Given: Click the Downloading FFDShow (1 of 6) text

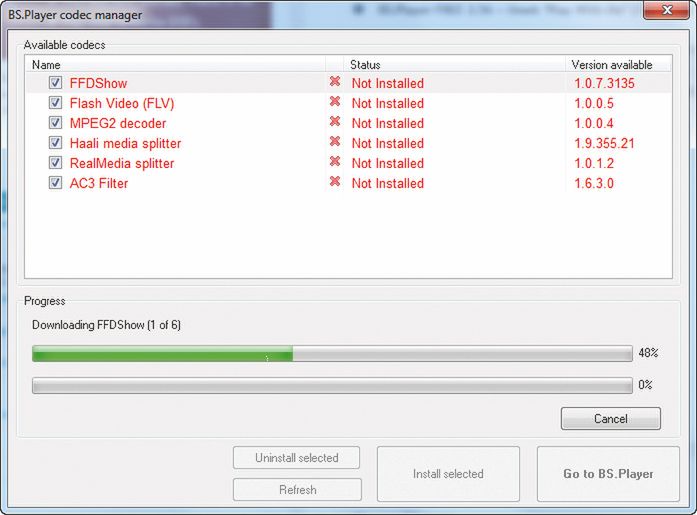Looking at the screenshot, I should [106, 325].
